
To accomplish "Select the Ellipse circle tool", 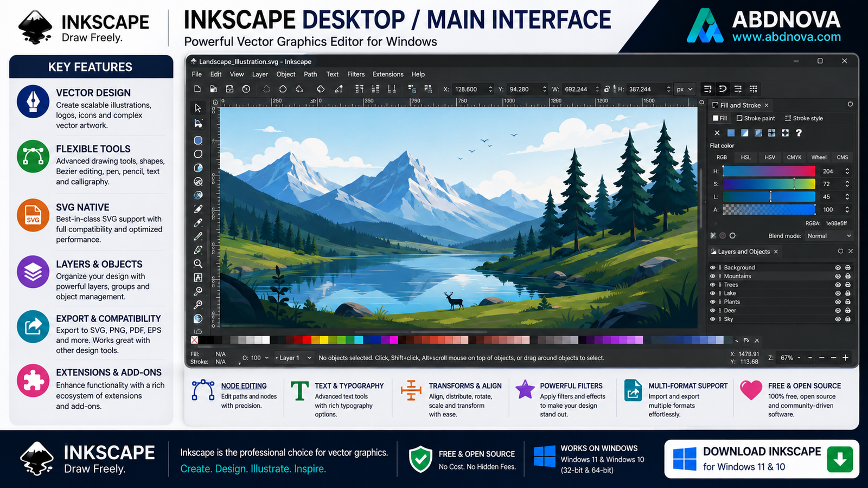I will pyautogui.click(x=198, y=154).
